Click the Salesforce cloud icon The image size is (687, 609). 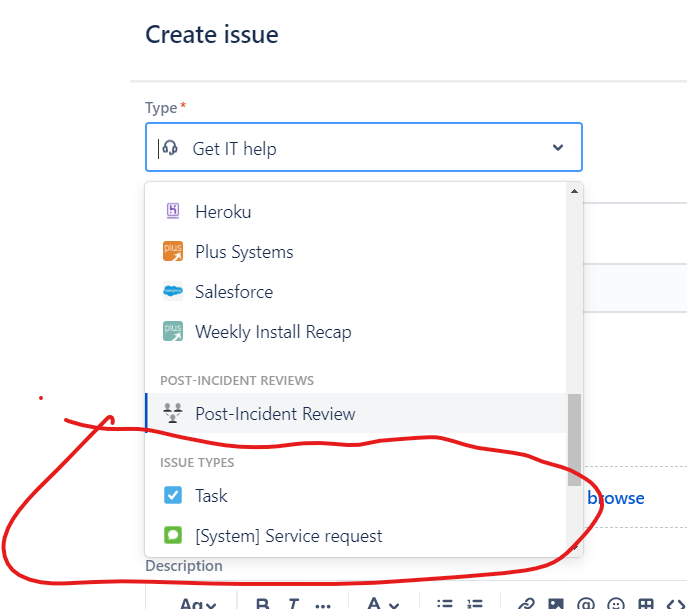coord(173,291)
